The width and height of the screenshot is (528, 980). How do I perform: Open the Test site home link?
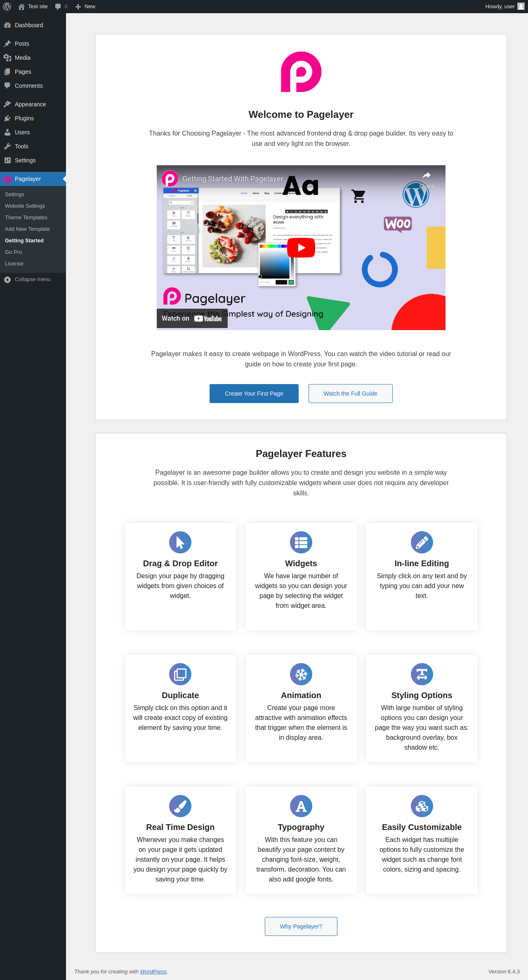[x=33, y=7]
